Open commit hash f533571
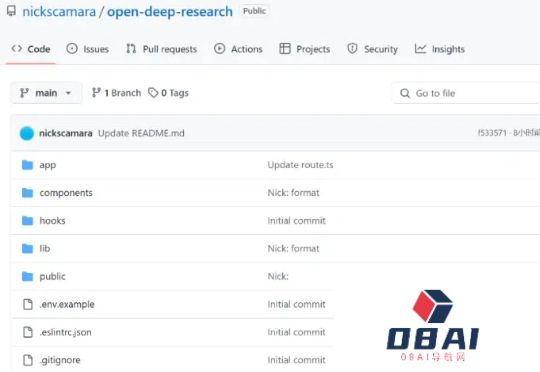 pyautogui.click(x=492, y=133)
